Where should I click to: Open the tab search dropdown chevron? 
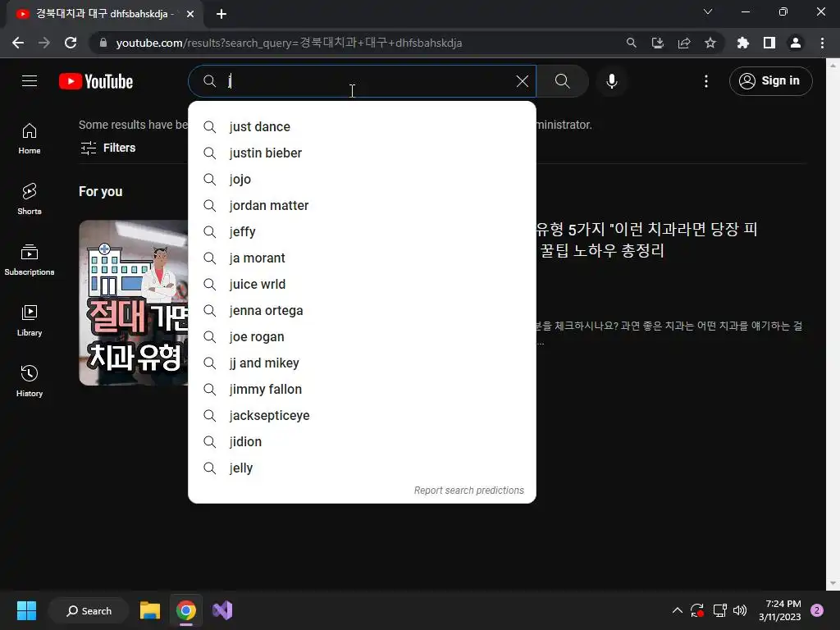tap(708, 11)
